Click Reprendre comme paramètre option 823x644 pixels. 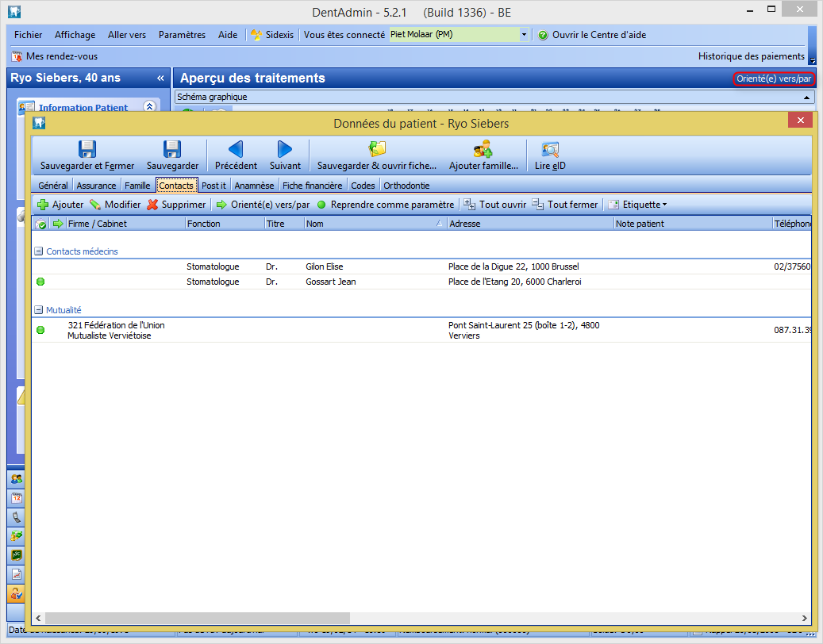click(x=385, y=205)
